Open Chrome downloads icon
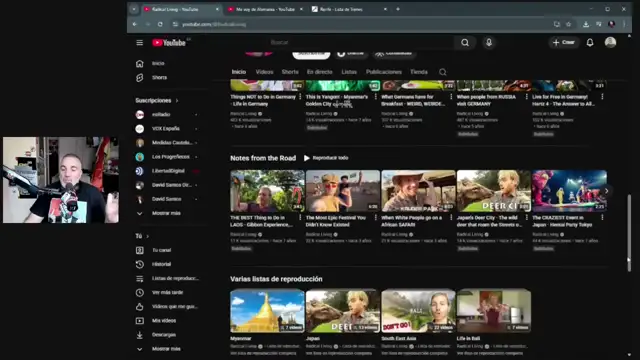 pyautogui.click(x=586, y=24)
